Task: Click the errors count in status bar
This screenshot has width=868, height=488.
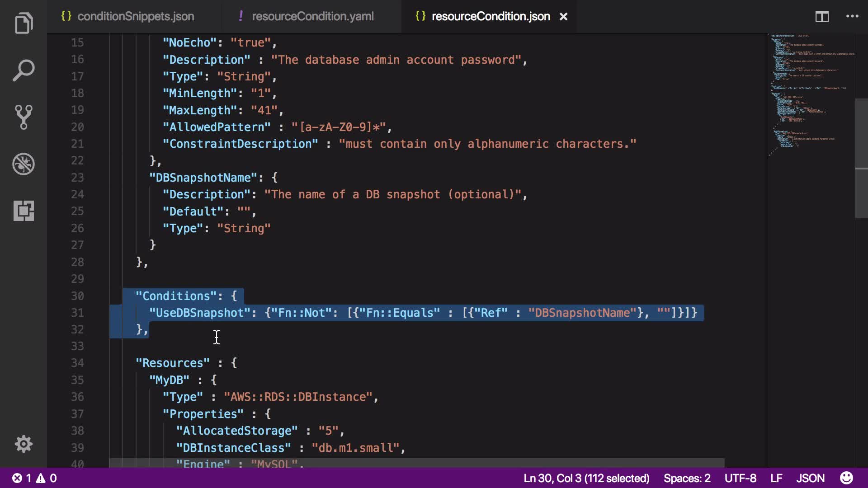Action: (x=22, y=478)
